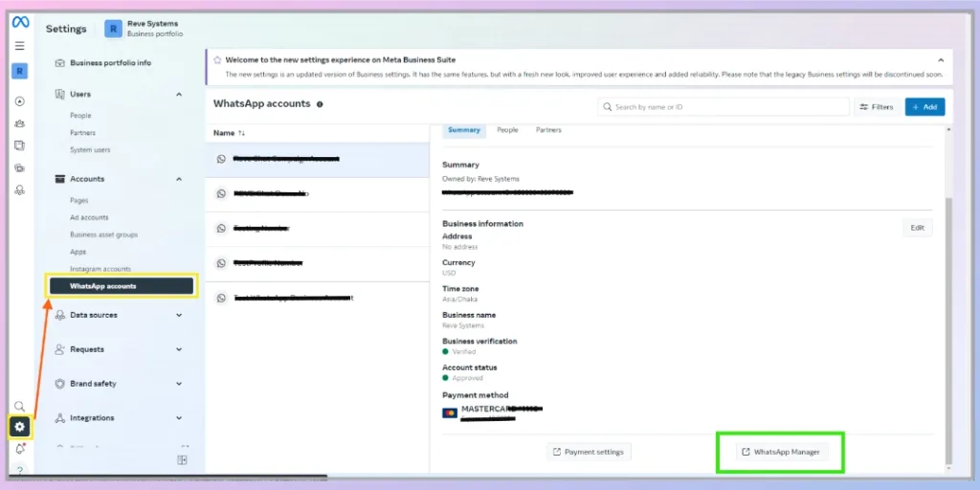This screenshot has width=980, height=490.
Task: Switch to the Summary tab
Action: pos(464,130)
